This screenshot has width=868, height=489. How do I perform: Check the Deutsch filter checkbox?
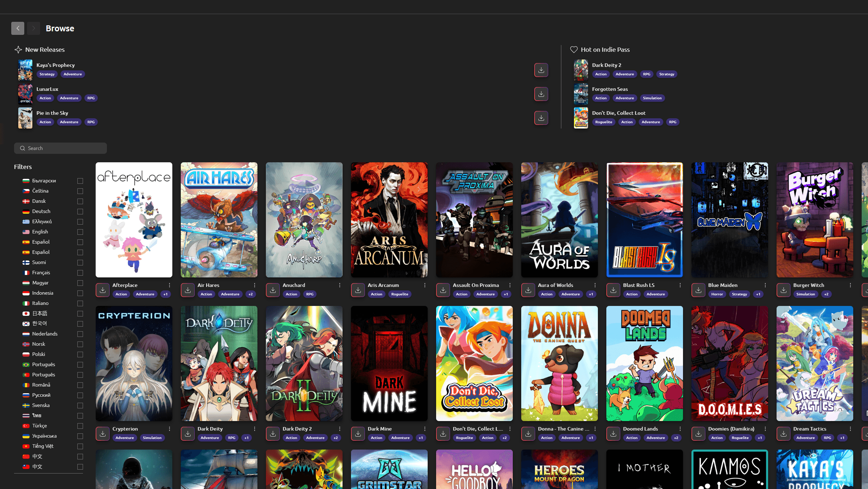tap(80, 211)
